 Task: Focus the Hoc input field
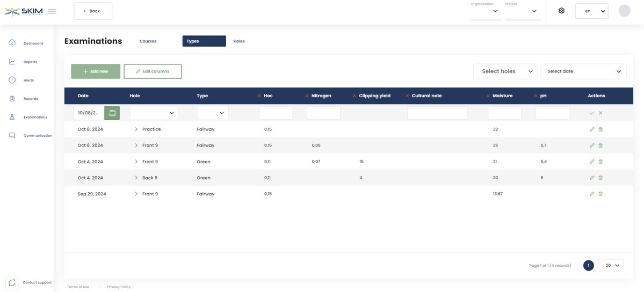pyautogui.click(x=276, y=113)
